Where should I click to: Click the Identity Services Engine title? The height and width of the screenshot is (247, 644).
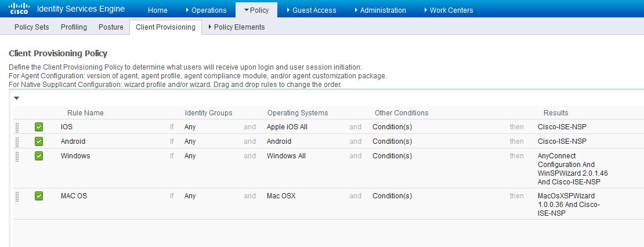tap(81, 9)
